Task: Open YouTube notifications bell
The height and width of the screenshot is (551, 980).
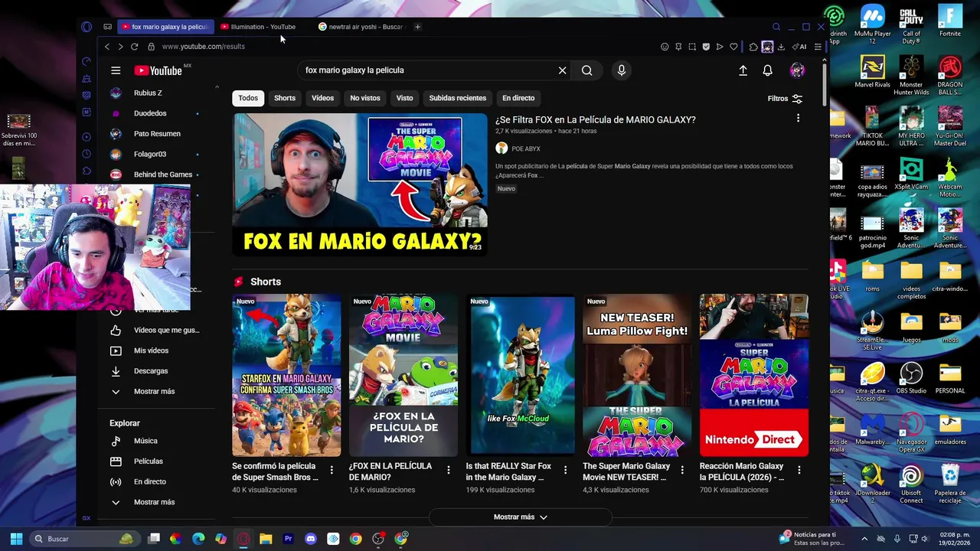Action: (x=767, y=70)
